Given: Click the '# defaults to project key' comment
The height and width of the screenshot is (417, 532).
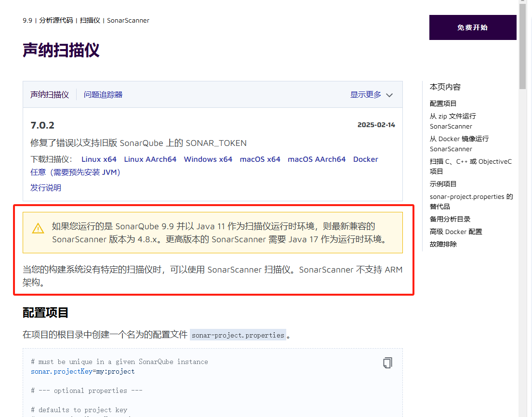Looking at the screenshot, I should 79,410.
